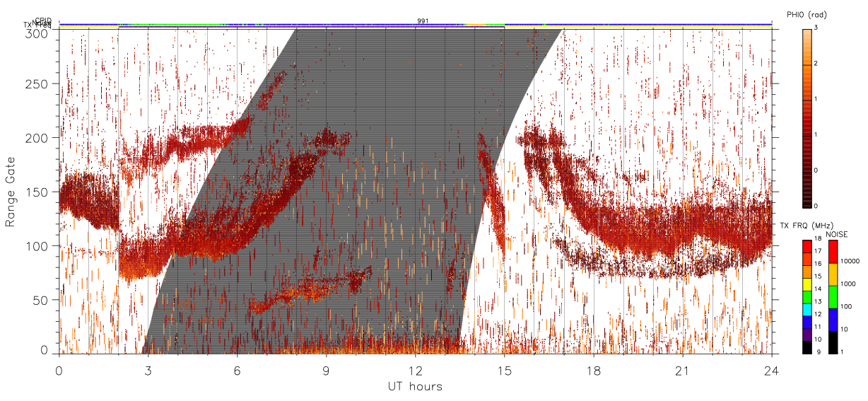The width and height of the screenshot is (868, 401).
Task: Click the NOISE legend label '100'
Action: coord(848,307)
